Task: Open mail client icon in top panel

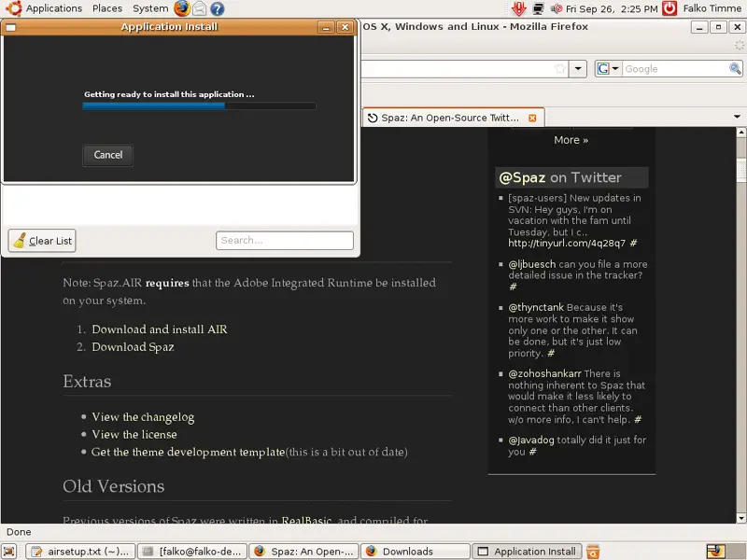Action: tap(199, 8)
